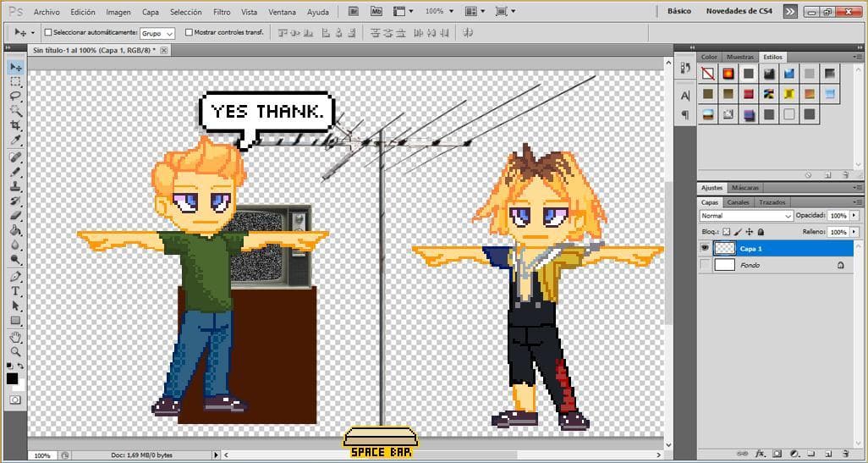Click the foreground black color swatch
Viewport: 868px width, 463px height.
(x=12, y=379)
